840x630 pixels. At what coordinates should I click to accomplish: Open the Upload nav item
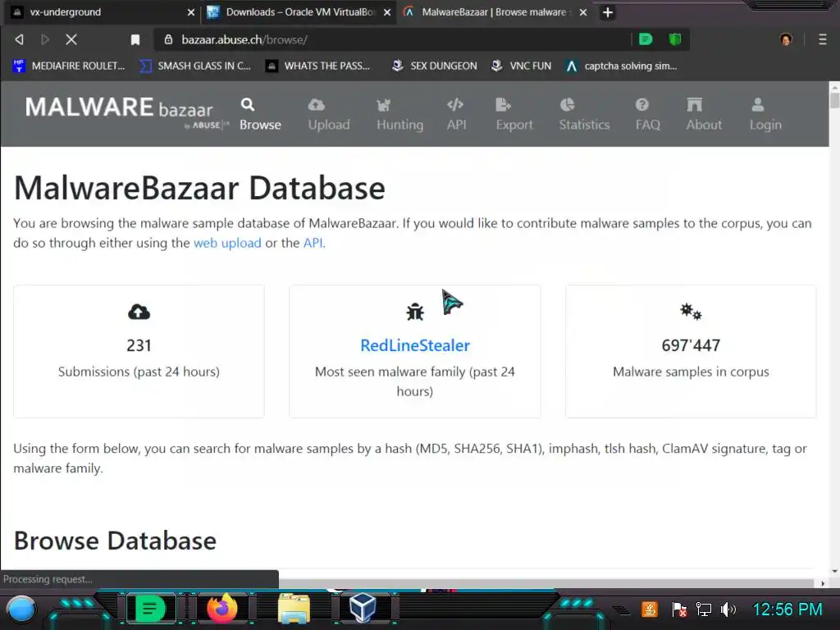[328, 114]
